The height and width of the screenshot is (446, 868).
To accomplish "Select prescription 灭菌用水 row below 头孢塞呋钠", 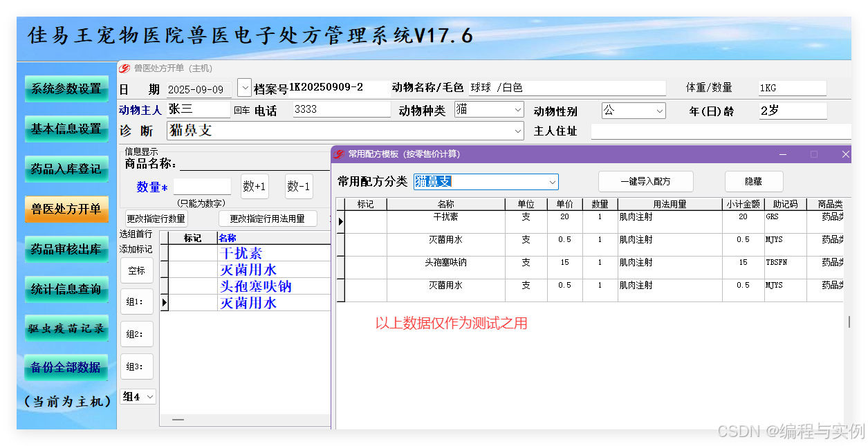I will [x=246, y=303].
